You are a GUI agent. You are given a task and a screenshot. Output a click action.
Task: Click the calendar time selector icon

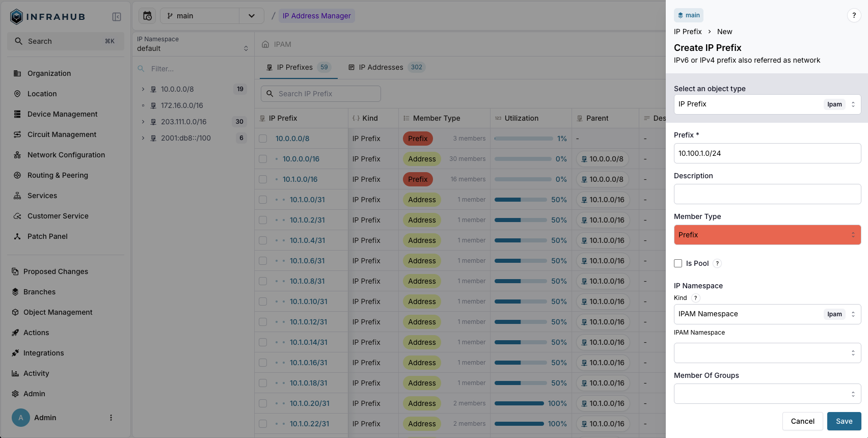(x=147, y=16)
